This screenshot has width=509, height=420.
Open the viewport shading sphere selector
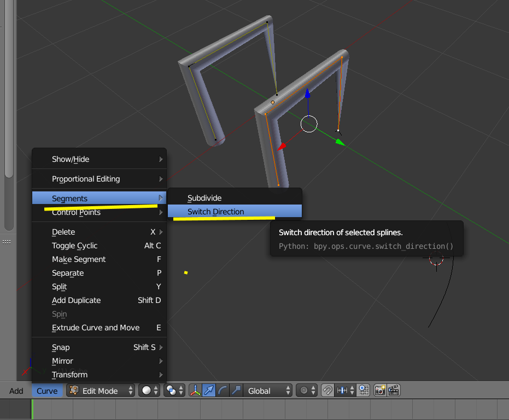click(x=150, y=390)
